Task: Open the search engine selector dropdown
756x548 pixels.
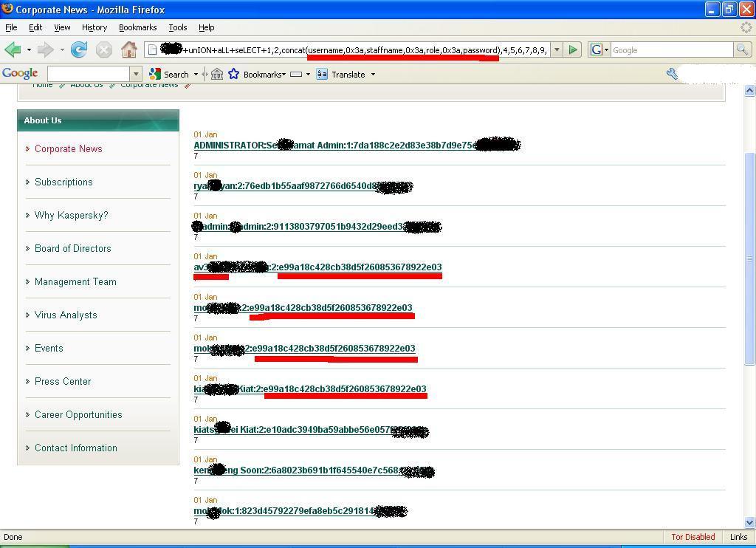Action: (607, 49)
